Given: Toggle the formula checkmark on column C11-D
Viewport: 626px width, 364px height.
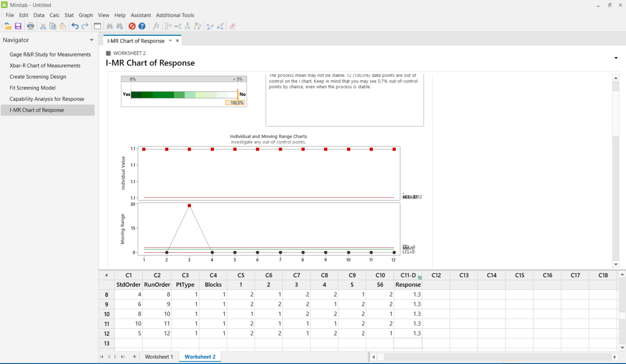Looking at the screenshot, I should click(420, 277).
